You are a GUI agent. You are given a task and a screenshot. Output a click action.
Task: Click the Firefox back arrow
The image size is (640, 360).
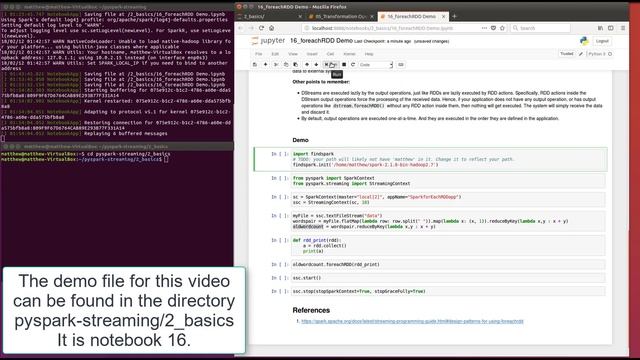coord(241,28)
